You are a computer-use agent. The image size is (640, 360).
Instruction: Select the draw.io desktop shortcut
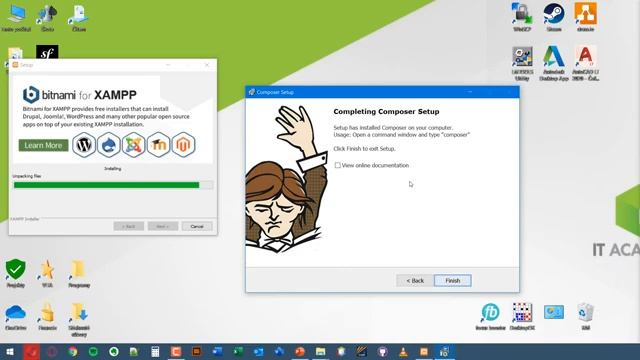(585, 17)
